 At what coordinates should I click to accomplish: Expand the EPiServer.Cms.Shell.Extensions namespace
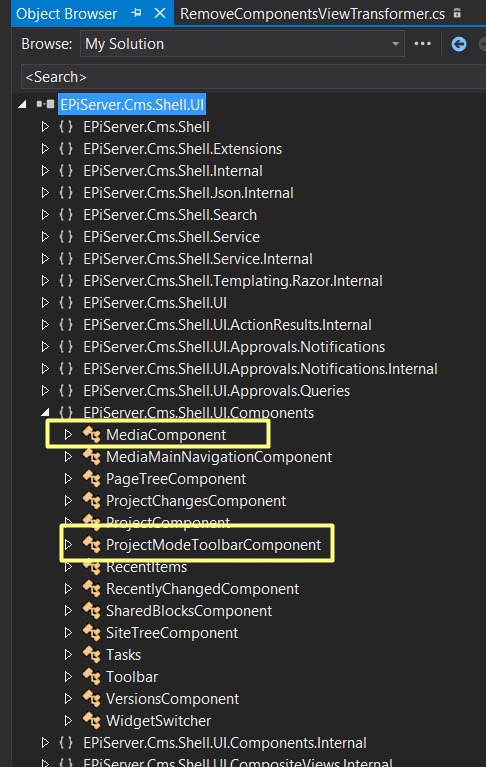45,149
